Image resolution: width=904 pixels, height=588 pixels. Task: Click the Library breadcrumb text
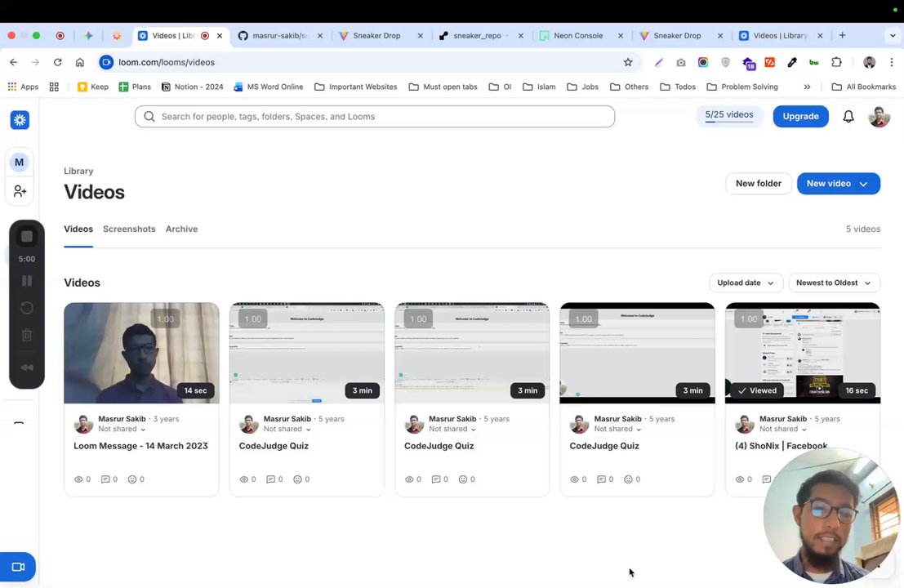pyautogui.click(x=78, y=171)
